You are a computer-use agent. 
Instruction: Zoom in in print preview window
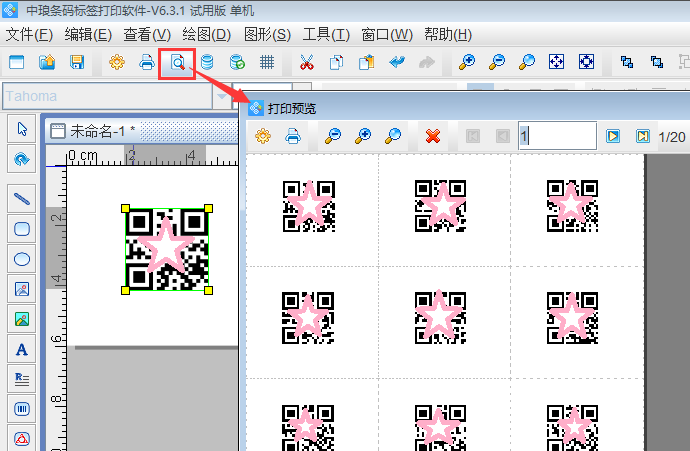pyautogui.click(x=363, y=136)
